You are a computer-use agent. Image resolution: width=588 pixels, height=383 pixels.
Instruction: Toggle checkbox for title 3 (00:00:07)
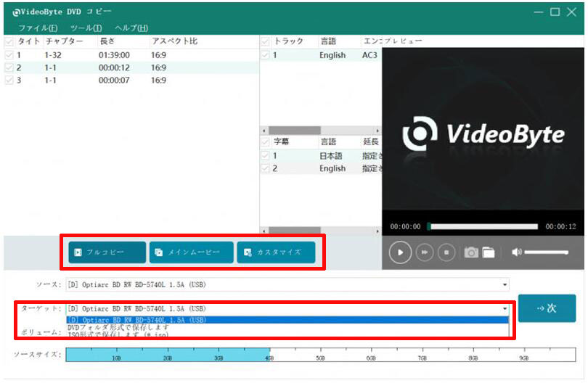pyautogui.click(x=9, y=81)
